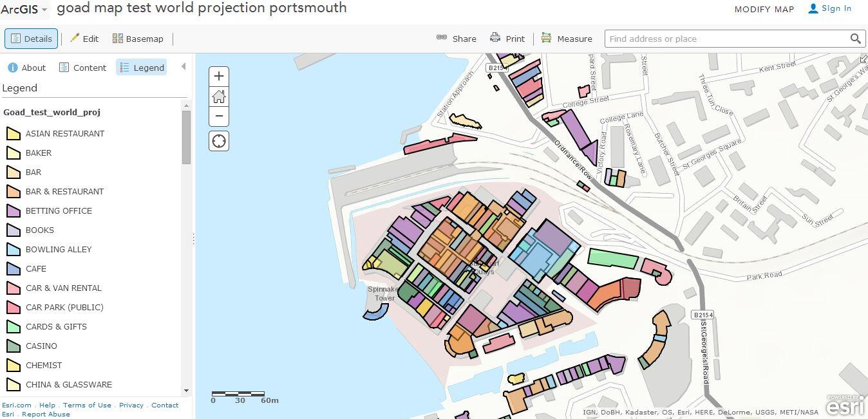Click the CHEMIST legend label

click(x=44, y=365)
